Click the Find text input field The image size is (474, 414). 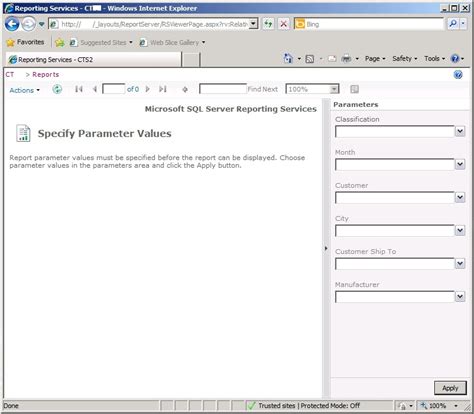point(222,89)
